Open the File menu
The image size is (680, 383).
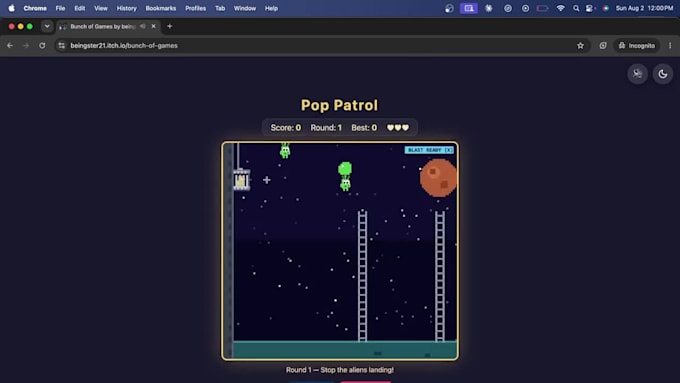pos(60,8)
